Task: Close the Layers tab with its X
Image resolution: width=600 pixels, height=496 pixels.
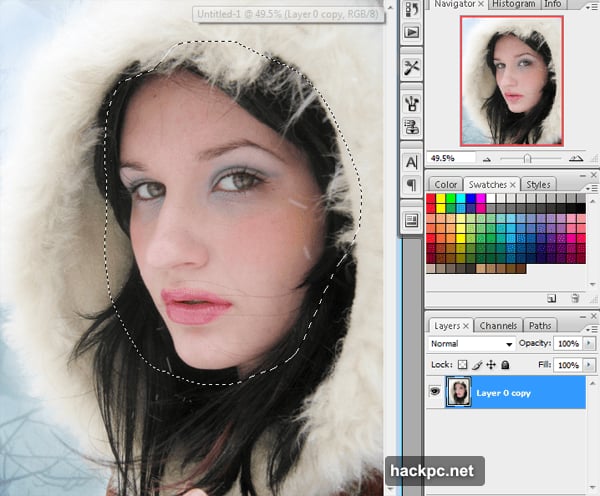Action: (x=466, y=326)
